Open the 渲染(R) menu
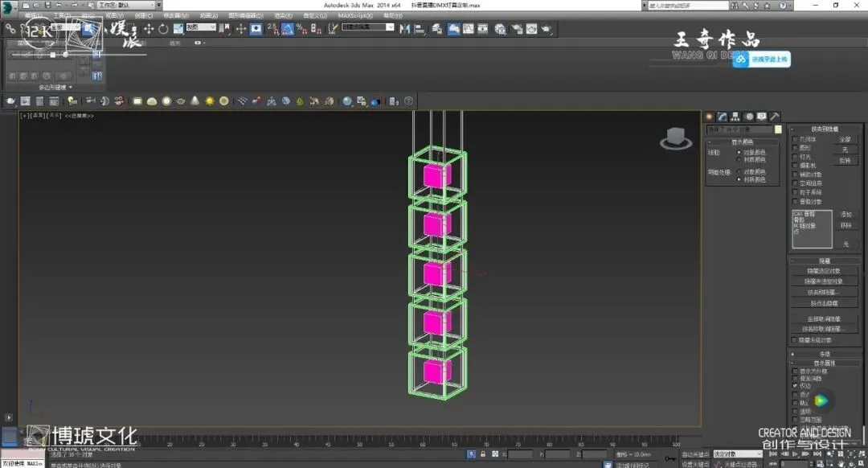The image size is (868, 468). click(x=283, y=15)
